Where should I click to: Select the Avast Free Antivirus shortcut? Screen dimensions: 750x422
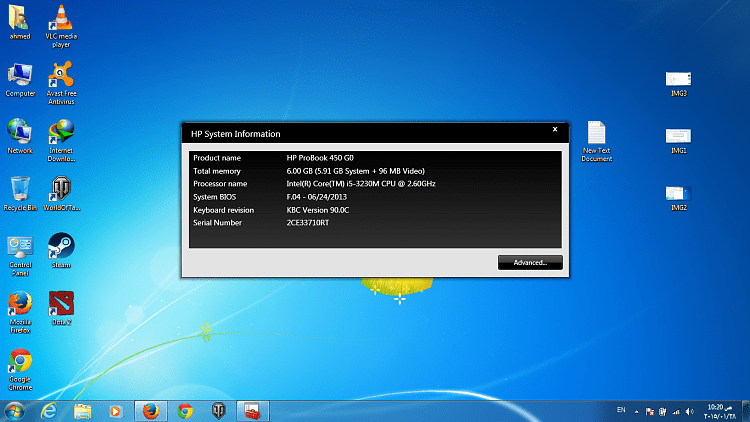(61, 83)
